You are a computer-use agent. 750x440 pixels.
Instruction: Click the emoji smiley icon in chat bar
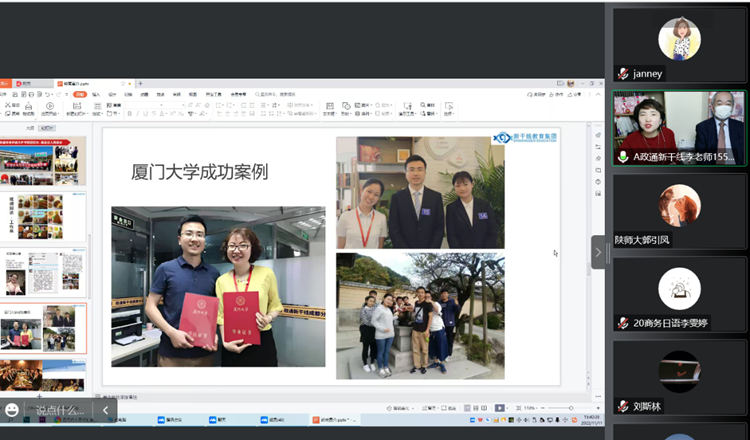tap(12, 410)
